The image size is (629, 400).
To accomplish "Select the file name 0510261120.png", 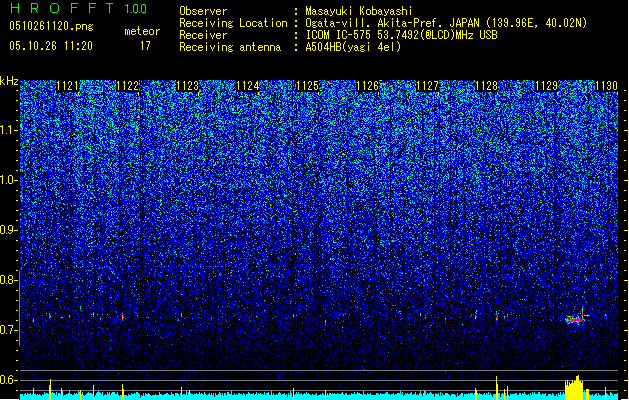I will [51, 26].
